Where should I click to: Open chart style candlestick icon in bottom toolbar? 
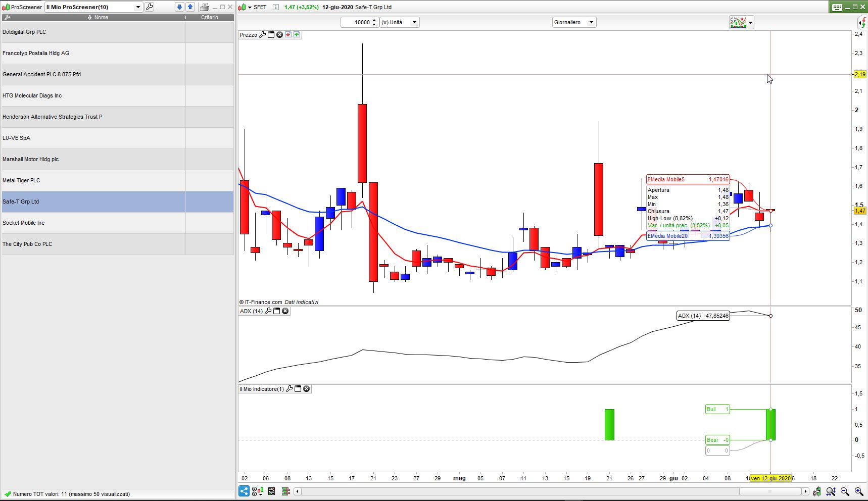[258, 491]
